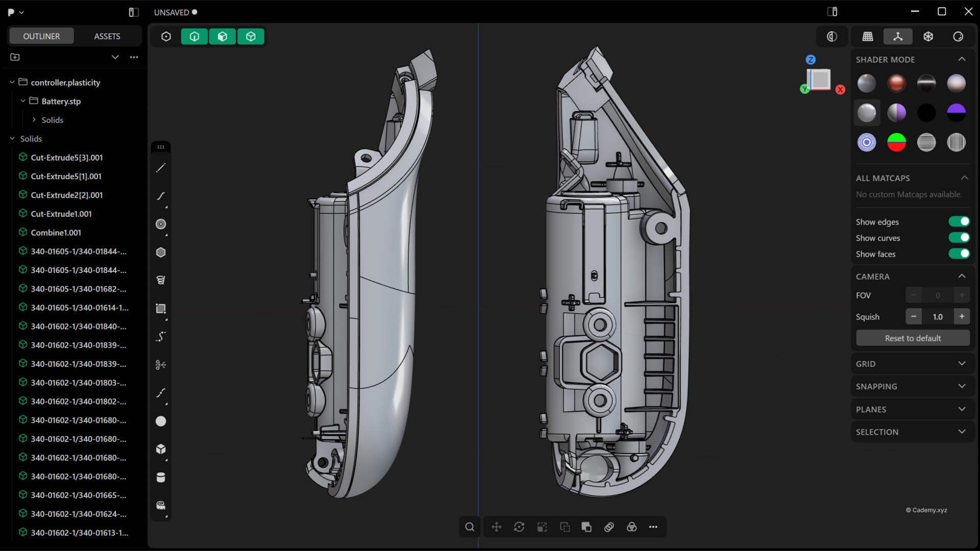This screenshot has height=551, width=980.
Task: Activate the Scale tool in bottom bar
Action: (x=542, y=527)
